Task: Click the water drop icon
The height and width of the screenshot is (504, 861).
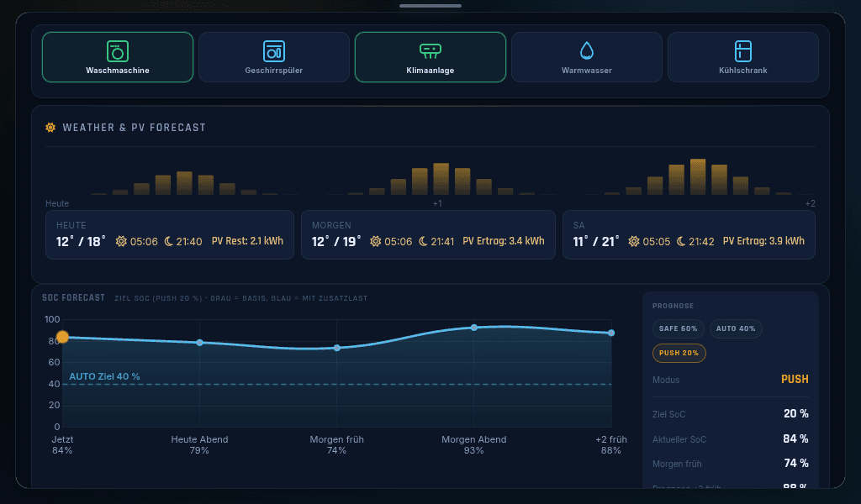Action: click(586, 51)
